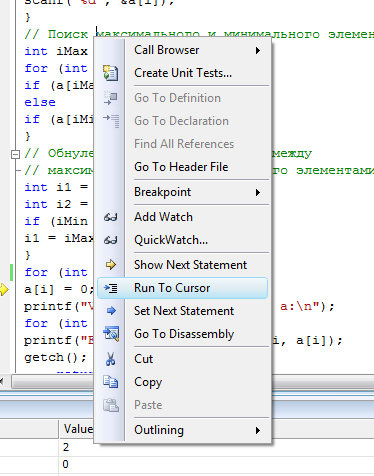
Task: Click the code line 'a[i] = 0;'
Action: [59, 289]
